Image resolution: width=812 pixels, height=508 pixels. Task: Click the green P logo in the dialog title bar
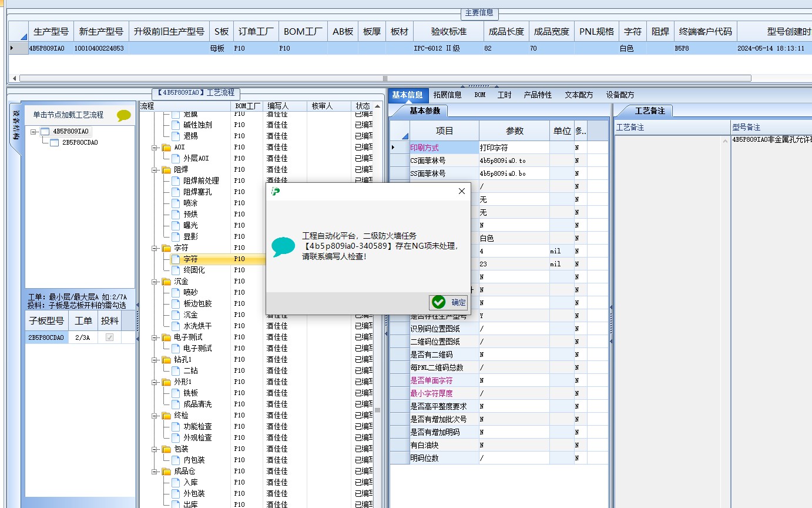(x=276, y=191)
